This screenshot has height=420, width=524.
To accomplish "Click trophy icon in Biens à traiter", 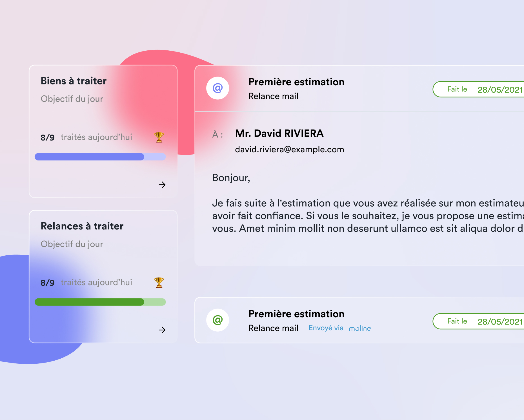I will pos(159,137).
